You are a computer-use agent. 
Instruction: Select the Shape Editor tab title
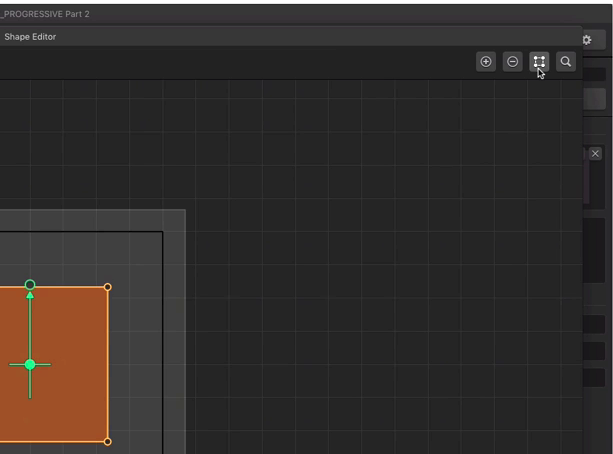pos(30,37)
